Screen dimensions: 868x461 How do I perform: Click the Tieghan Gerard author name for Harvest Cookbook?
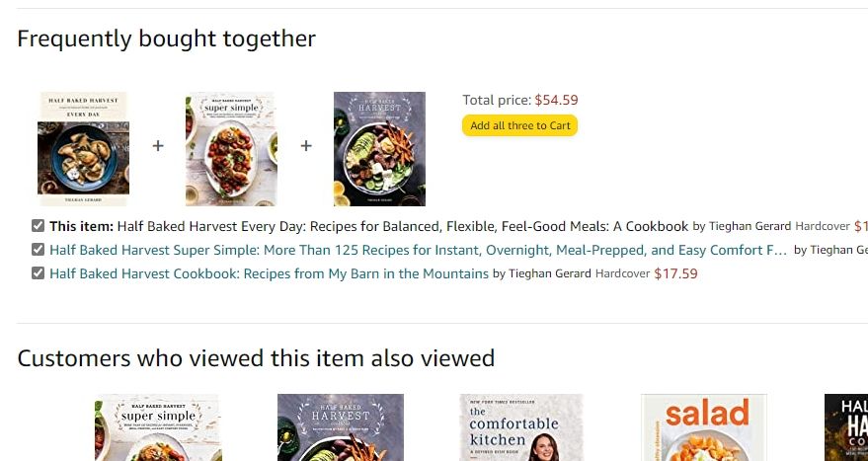tap(549, 273)
